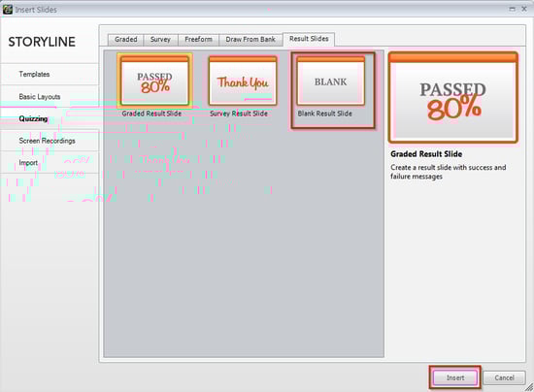Open Import in the sidebar
This screenshot has height=392, width=534.
[28, 163]
